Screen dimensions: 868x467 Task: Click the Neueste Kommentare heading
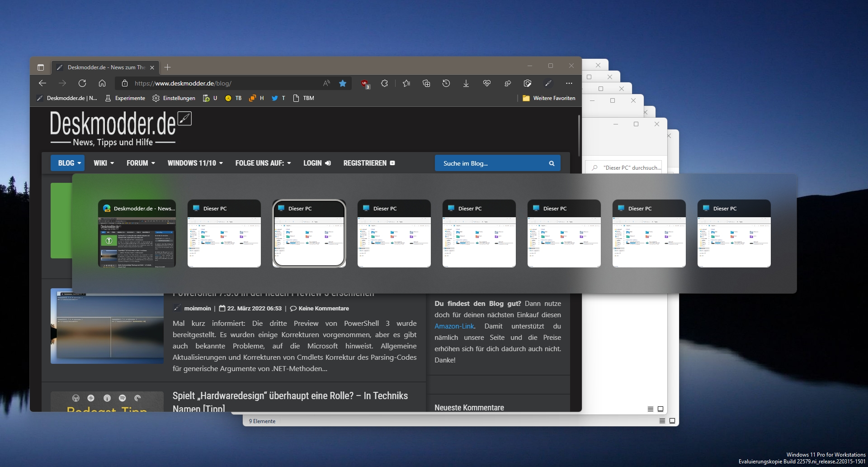click(x=469, y=407)
